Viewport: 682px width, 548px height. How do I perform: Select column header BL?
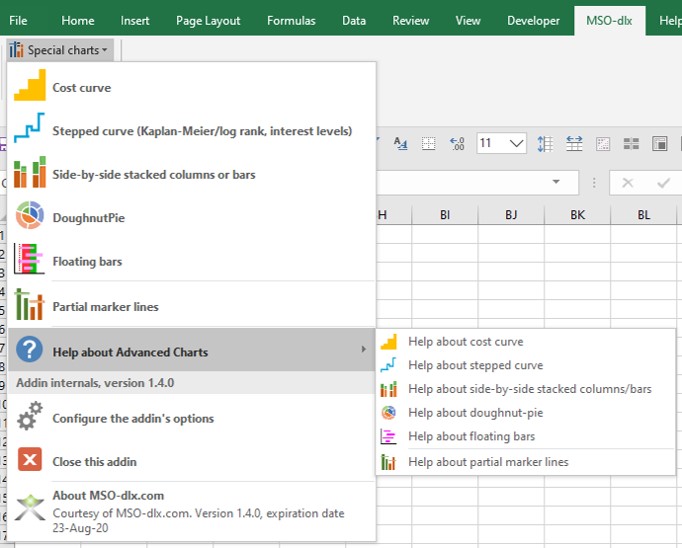pyautogui.click(x=644, y=214)
